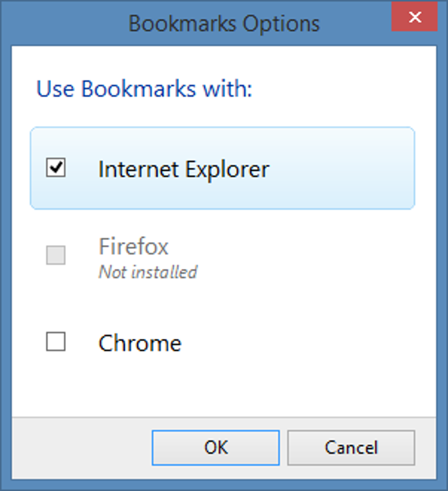Click the Chrome label text

[140, 343]
